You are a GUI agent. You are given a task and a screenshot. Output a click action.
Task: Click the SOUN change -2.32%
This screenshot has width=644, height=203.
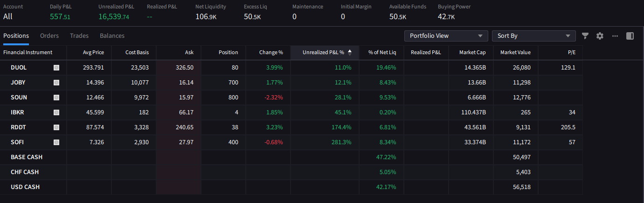[274, 98]
